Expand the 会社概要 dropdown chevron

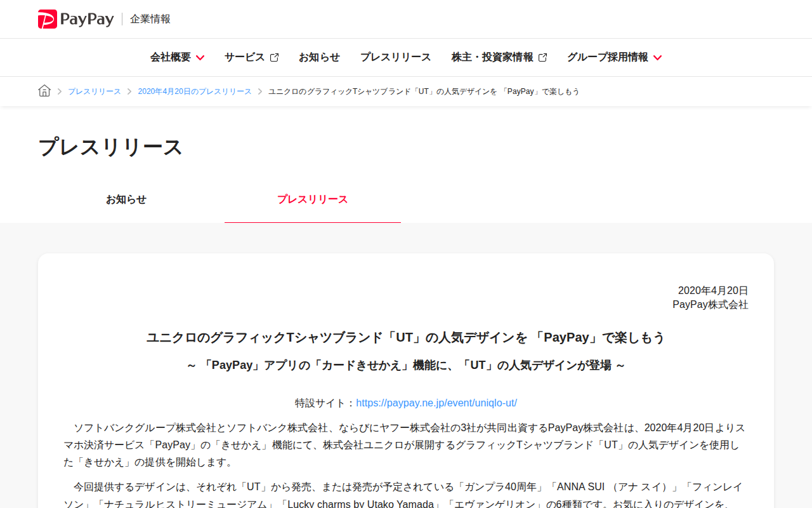[200, 58]
